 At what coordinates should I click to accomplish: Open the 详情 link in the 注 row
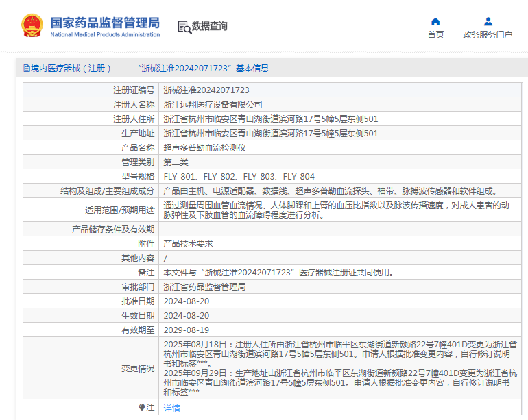[171, 408]
